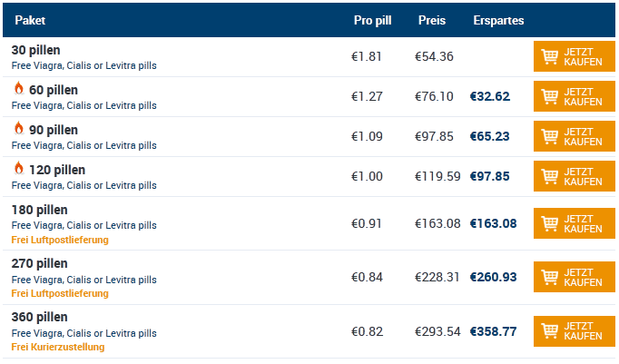Screen dimensions: 619x364
Task: Click Frei Luftpostlieferung text under 180 pillen
Action: [60, 240]
